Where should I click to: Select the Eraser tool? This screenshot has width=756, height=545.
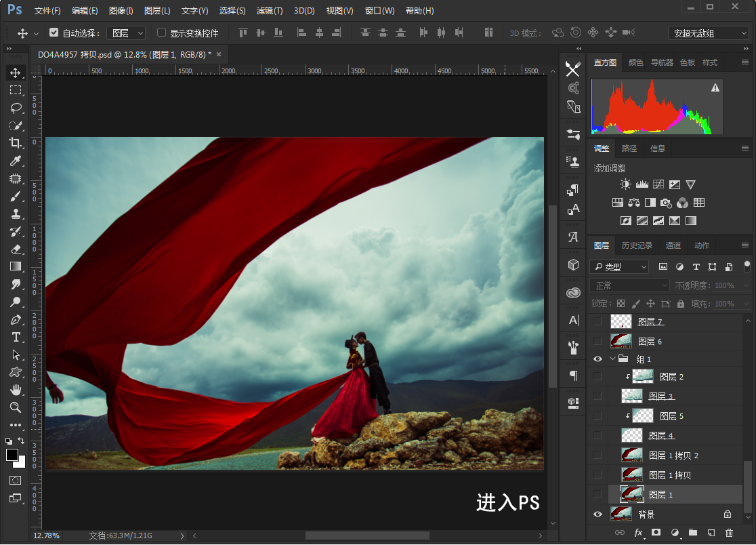tap(16, 249)
